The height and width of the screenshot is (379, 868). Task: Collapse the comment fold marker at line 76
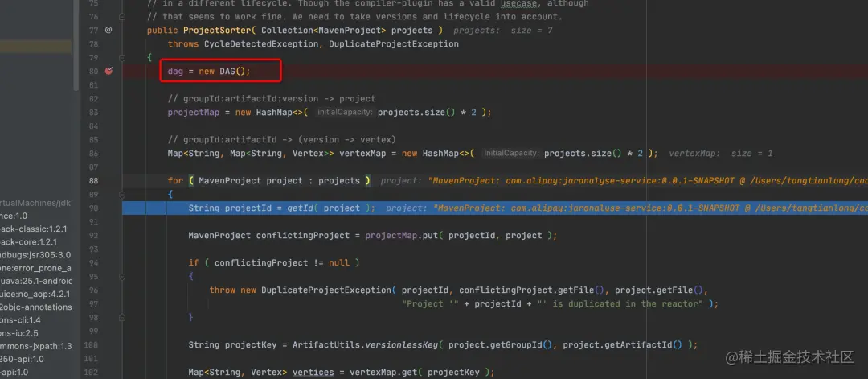click(122, 17)
